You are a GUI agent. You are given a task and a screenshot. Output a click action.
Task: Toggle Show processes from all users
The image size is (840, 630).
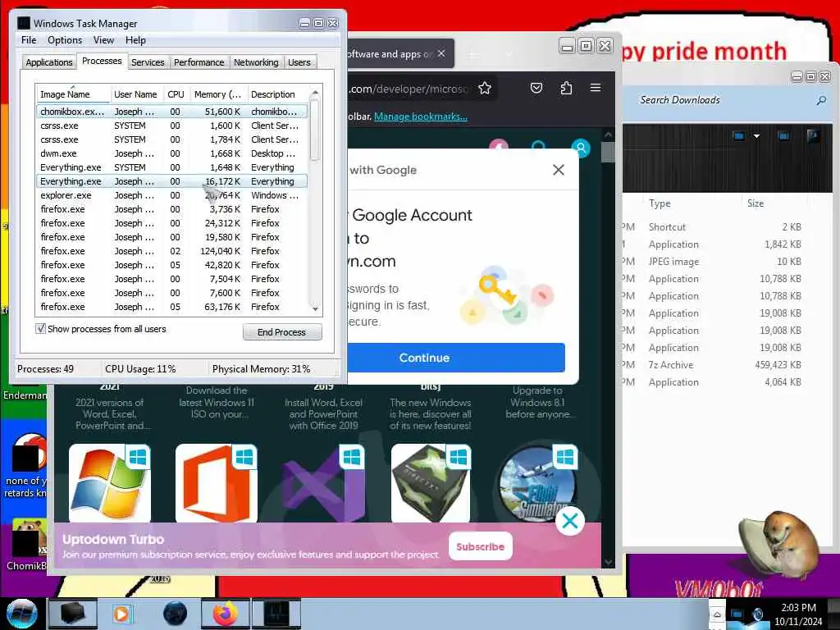point(41,328)
